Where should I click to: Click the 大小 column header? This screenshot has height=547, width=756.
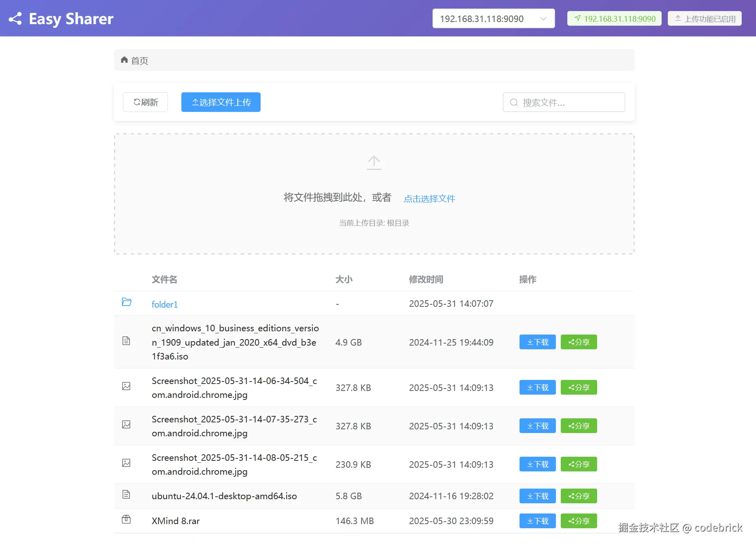coord(344,279)
